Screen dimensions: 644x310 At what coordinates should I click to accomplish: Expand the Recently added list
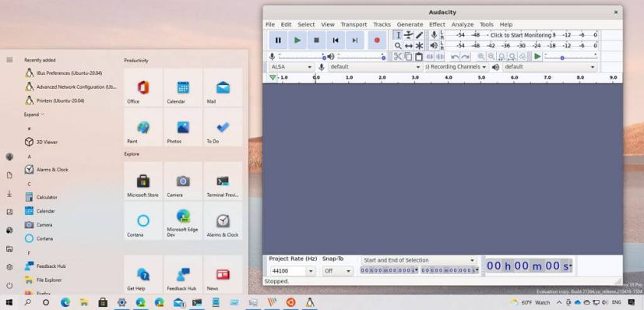coord(33,114)
